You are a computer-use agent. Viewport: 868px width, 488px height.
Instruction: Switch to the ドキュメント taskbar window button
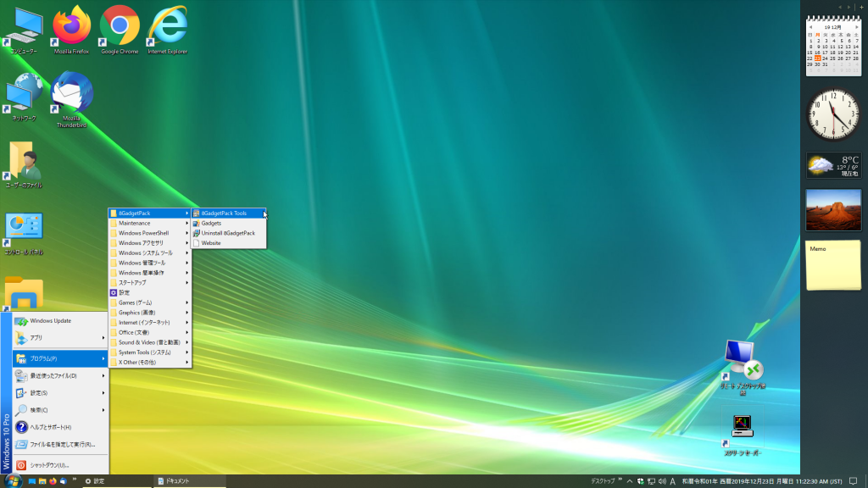(x=189, y=481)
